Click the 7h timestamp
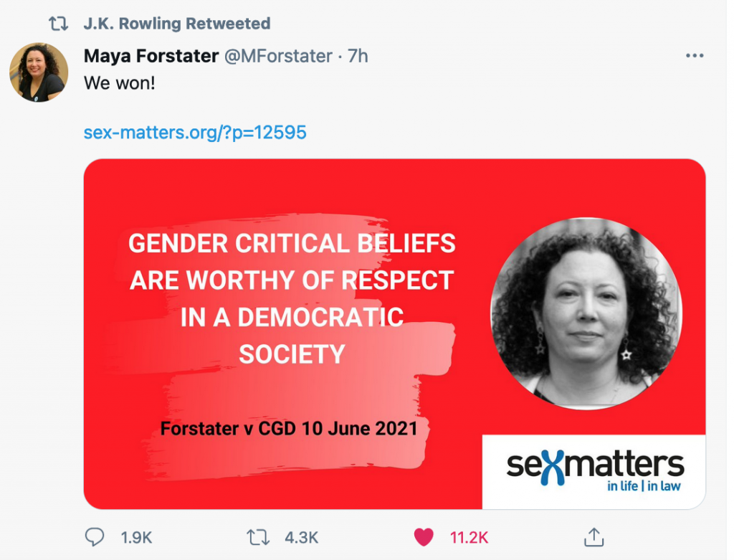Viewport: 734px width, 560px height. tap(358, 56)
